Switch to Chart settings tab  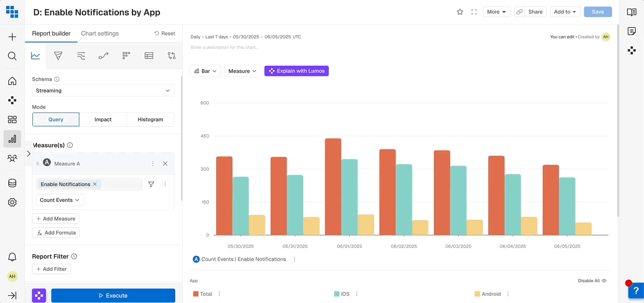[100, 33]
